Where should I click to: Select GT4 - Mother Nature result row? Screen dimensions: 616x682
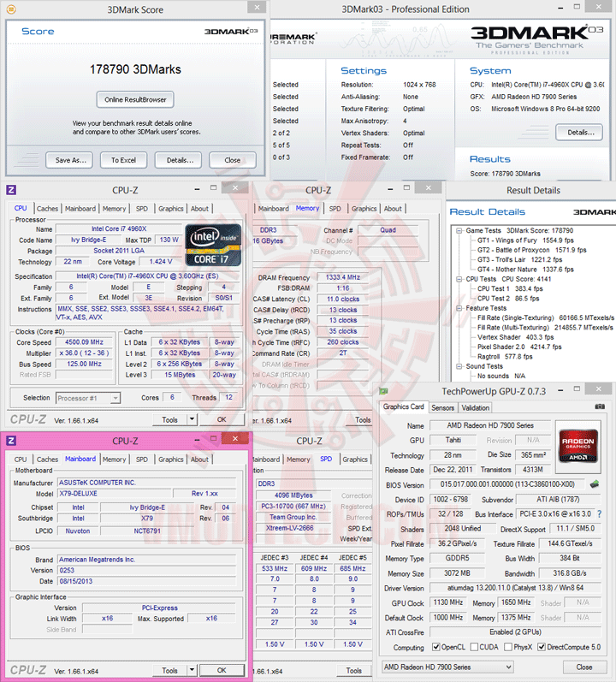point(525,270)
